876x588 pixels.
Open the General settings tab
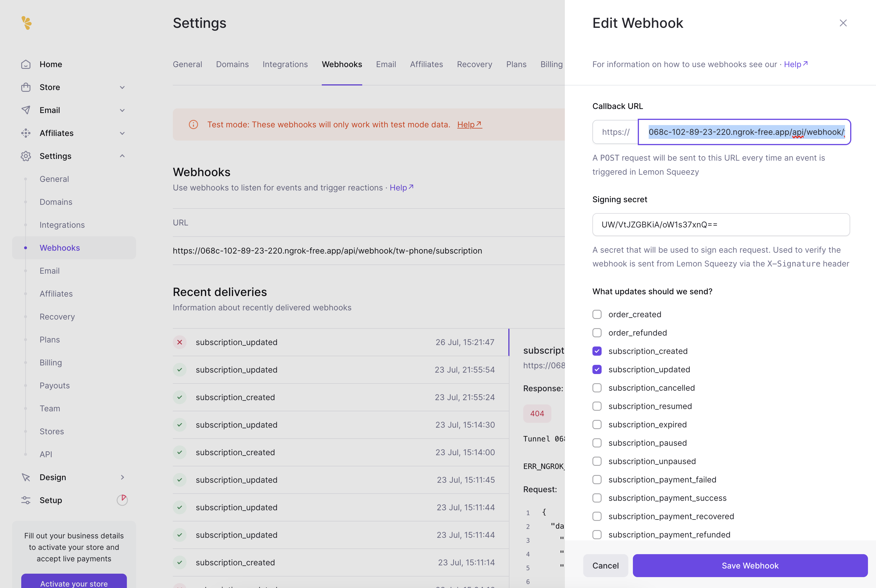click(x=187, y=64)
